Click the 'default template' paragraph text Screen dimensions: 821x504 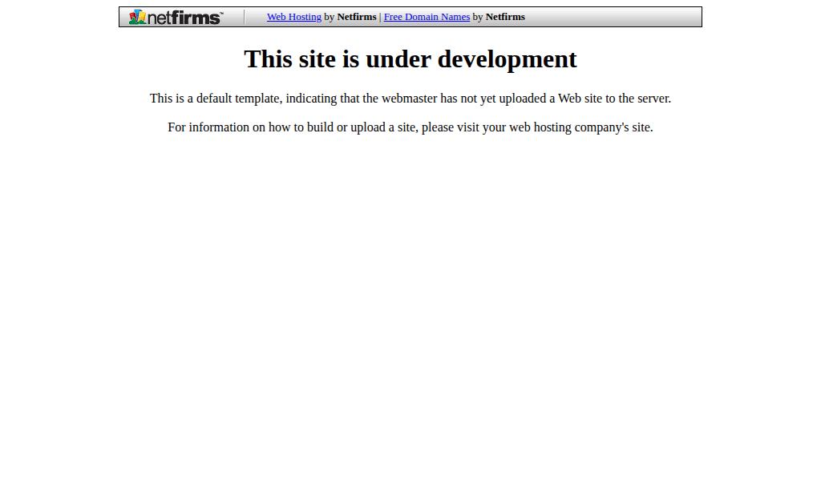coord(410,99)
